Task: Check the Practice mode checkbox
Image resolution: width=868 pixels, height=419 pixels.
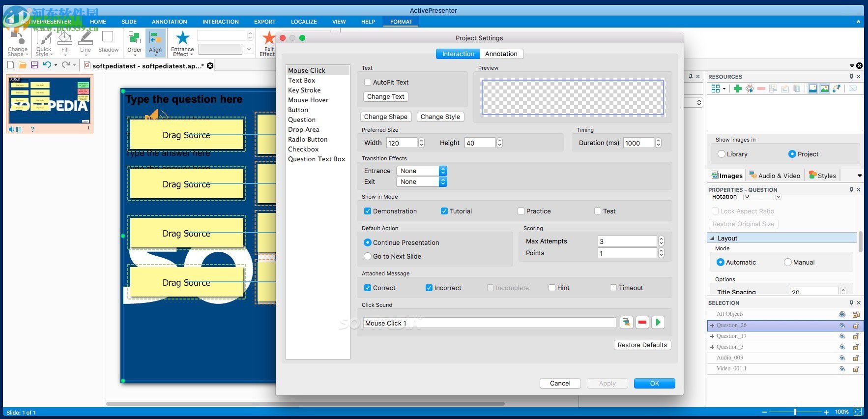Action: [521, 211]
